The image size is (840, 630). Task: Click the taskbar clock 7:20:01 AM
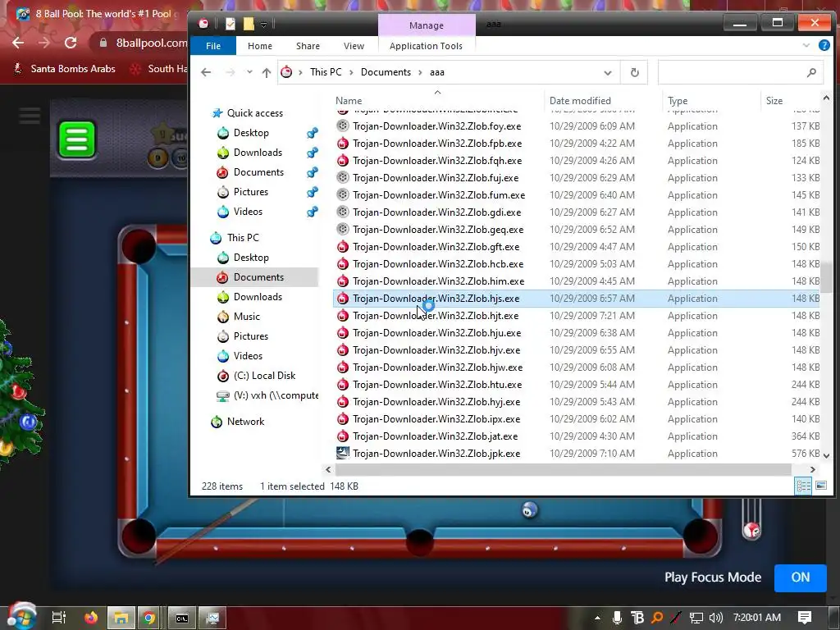click(756, 618)
